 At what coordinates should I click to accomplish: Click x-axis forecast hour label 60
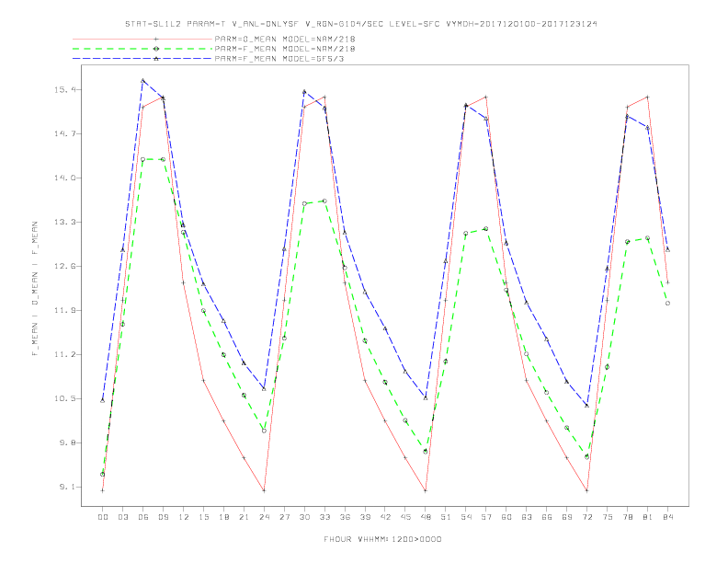click(x=506, y=517)
